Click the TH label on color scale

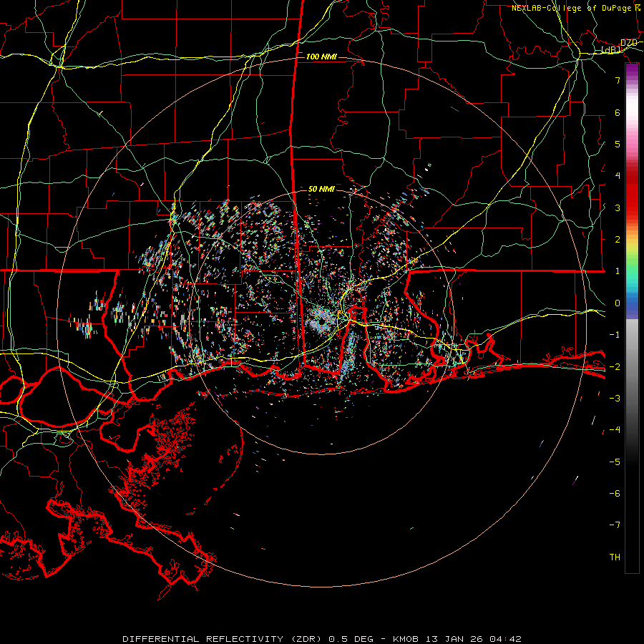click(x=615, y=557)
